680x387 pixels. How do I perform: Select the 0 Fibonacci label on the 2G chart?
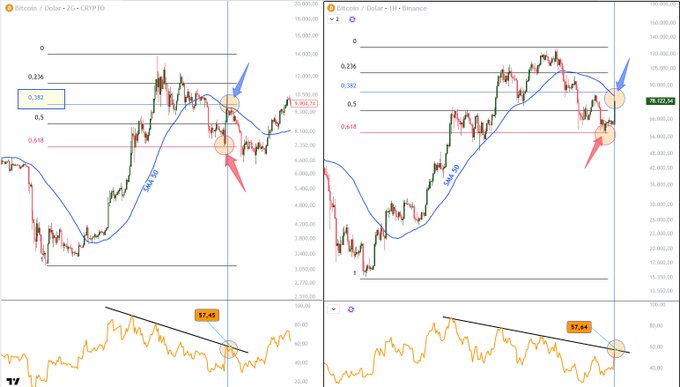[x=42, y=48]
